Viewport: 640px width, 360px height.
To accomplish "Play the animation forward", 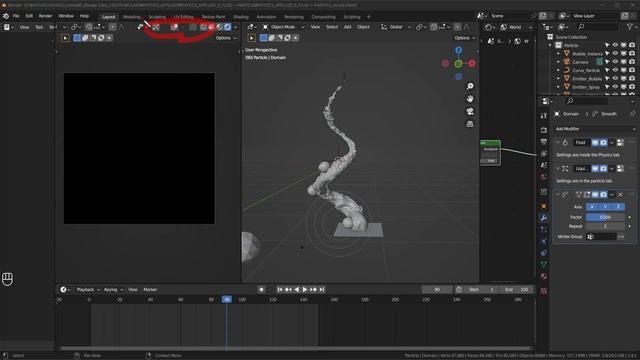I will point(304,289).
